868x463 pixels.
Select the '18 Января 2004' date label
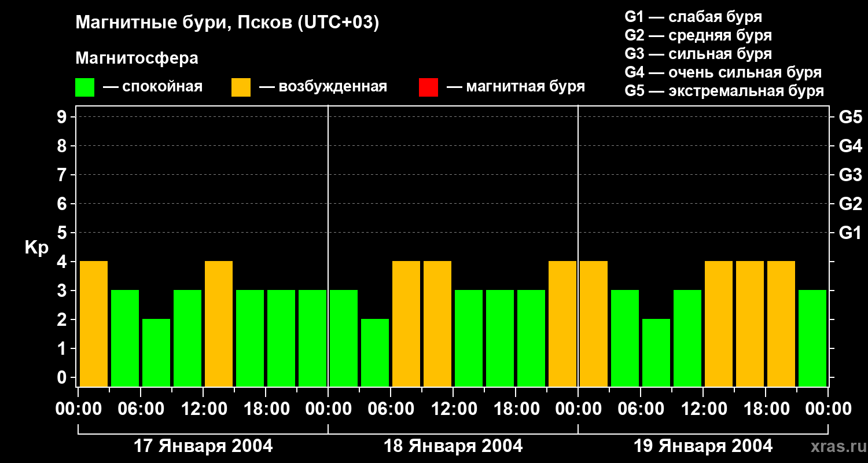453,446
